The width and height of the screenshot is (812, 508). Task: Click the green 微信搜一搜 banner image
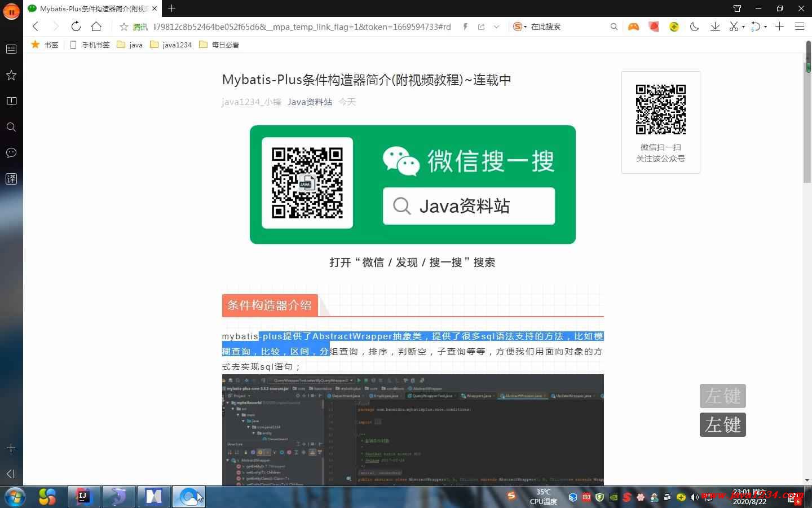click(x=413, y=185)
